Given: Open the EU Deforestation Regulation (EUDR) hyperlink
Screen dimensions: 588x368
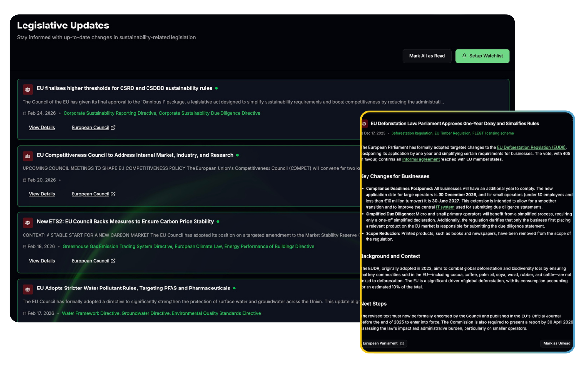Looking at the screenshot, I should (531, 147).
